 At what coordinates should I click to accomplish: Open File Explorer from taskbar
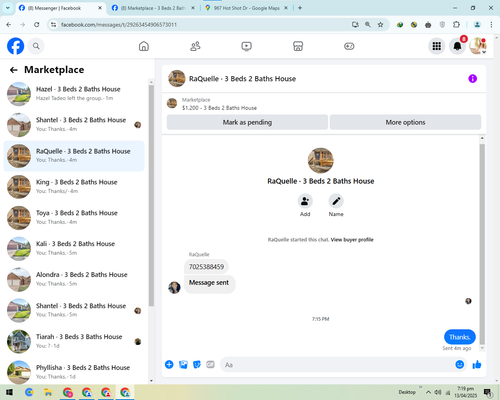[x=48, y=392]
